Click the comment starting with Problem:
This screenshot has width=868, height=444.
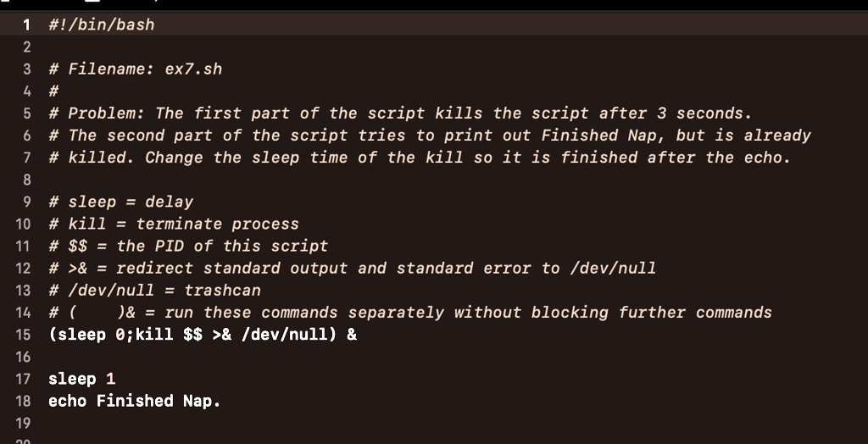[x=400, y=113]
